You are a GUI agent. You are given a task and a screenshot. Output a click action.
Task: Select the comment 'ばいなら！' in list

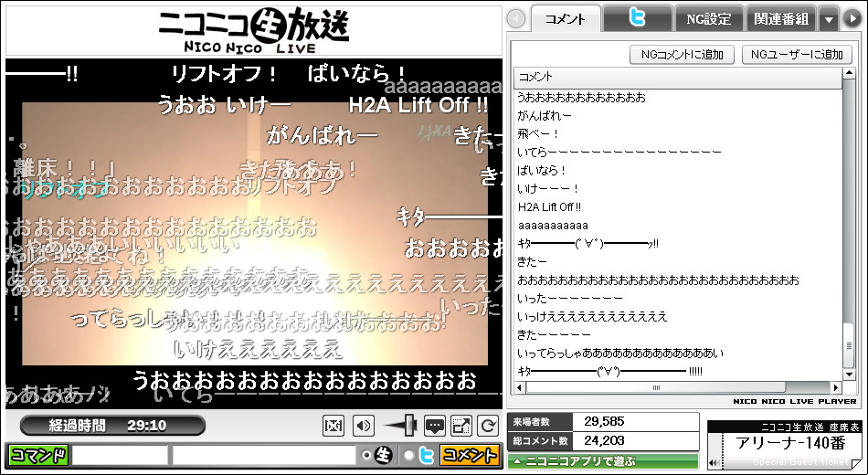point(542,171)
